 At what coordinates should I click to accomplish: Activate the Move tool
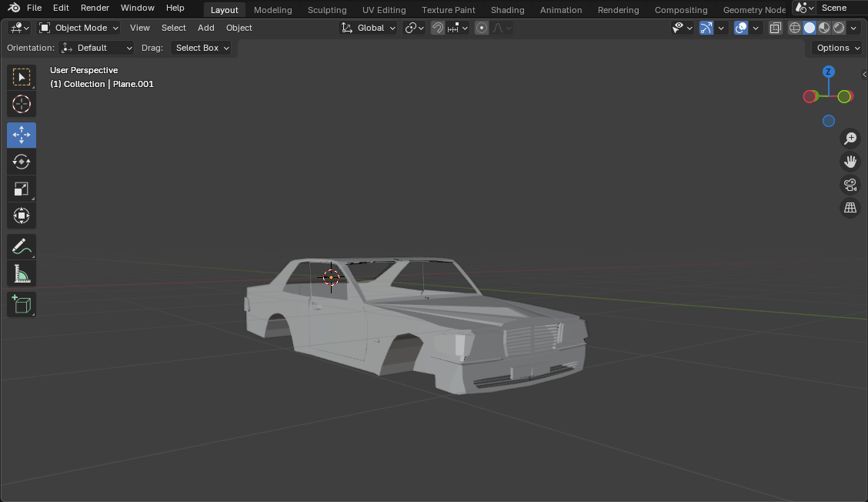(22, 136)
